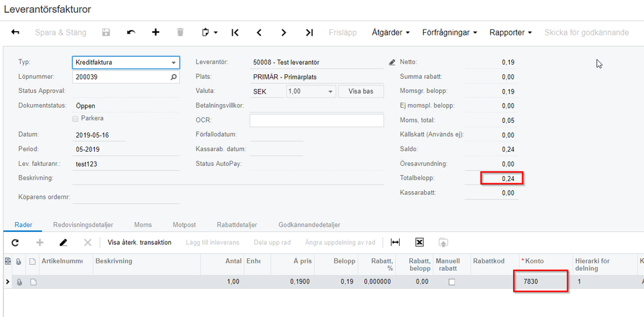Click the Artikelnummer column header
This screenshot has width=644, height=317.
click(66, 264)
